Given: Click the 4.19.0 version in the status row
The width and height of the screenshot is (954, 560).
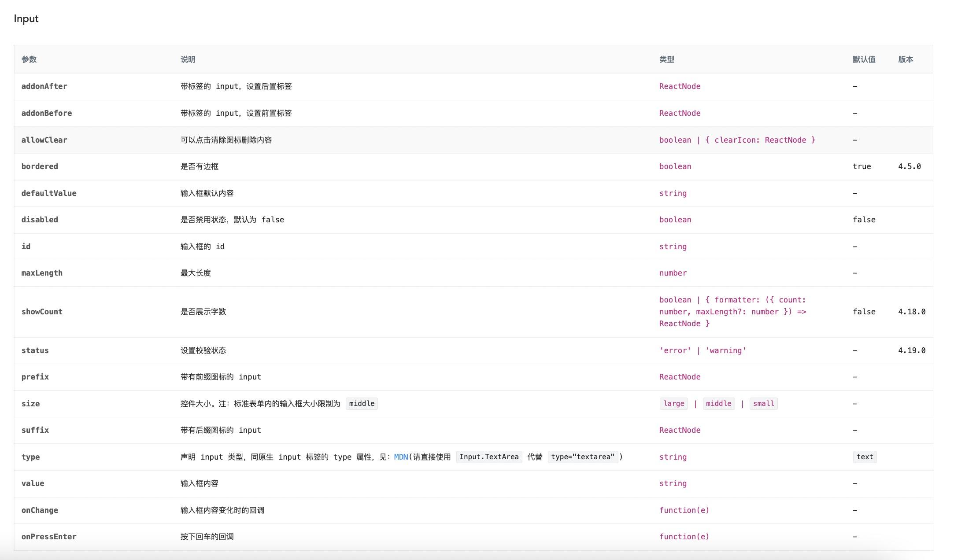Looking at the screenshot, I should tap(911, 350).
